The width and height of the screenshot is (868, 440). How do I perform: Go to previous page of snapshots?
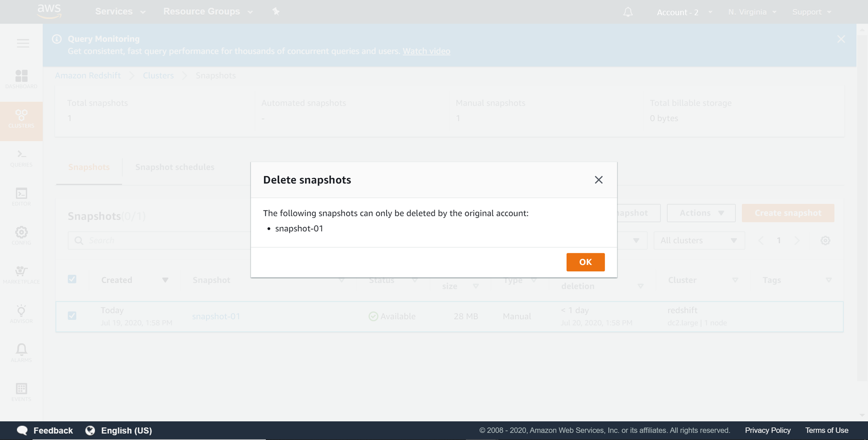pyautogui.click(x=761, y=241)
